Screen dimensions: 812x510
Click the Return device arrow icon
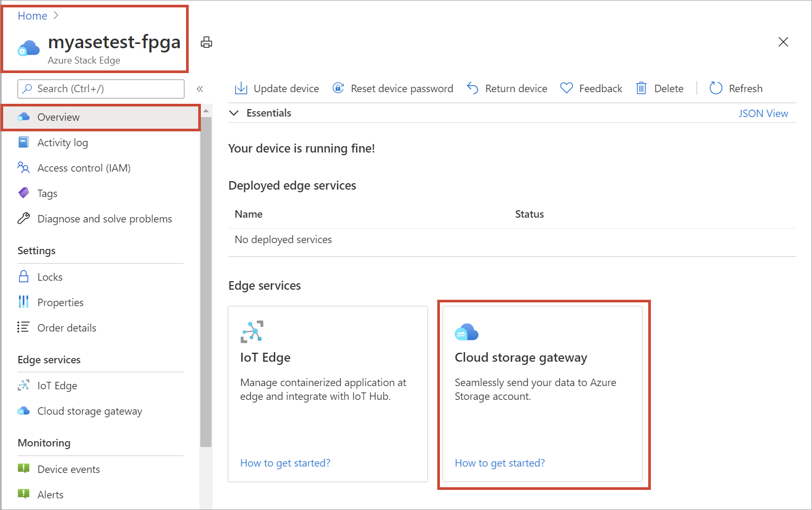click(473, 88)
